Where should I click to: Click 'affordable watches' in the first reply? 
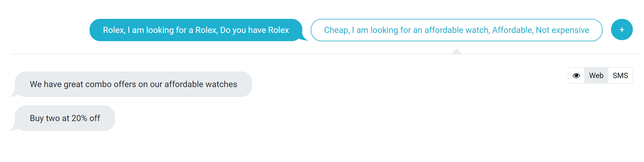pyautogui.click(x=201, y=84)
